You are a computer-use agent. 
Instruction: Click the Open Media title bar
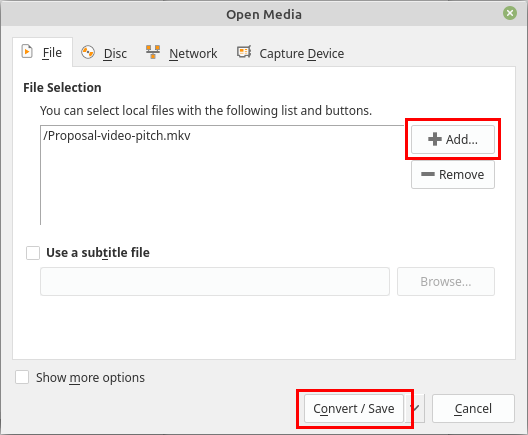tap(264, 14)
